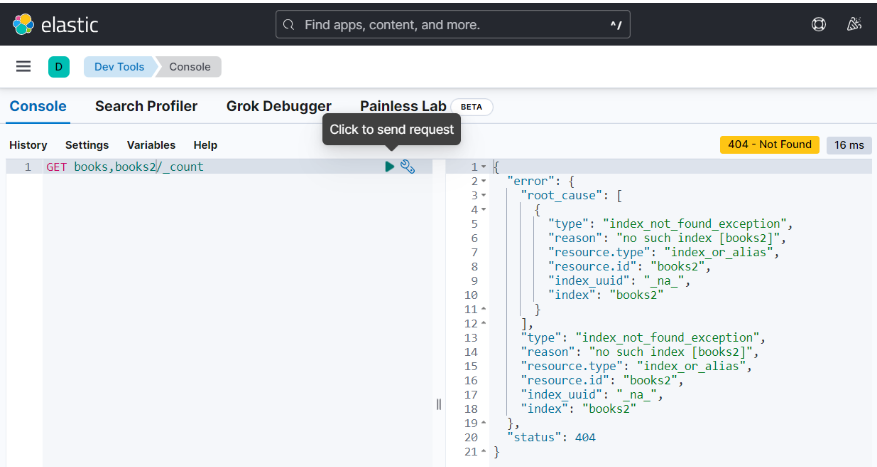Click the editor/response pane resize handle
Viewport: 877px width, 467px height.
pos(438,404)
